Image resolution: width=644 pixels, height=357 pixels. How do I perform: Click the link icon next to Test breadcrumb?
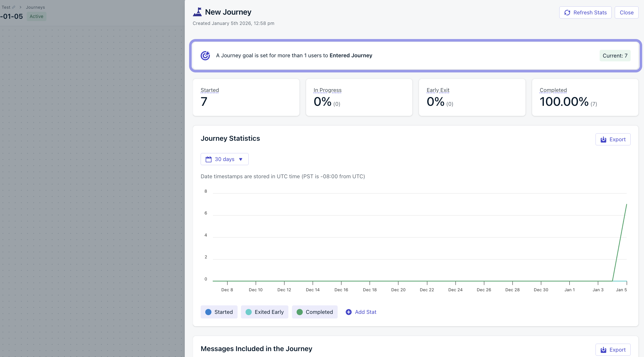[14, 7]
